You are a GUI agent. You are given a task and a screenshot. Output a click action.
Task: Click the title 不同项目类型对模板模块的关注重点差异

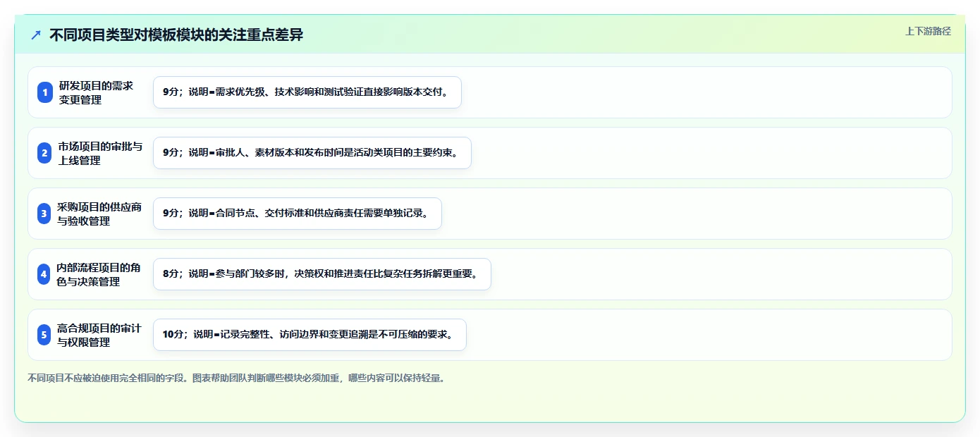pos(176,35)
